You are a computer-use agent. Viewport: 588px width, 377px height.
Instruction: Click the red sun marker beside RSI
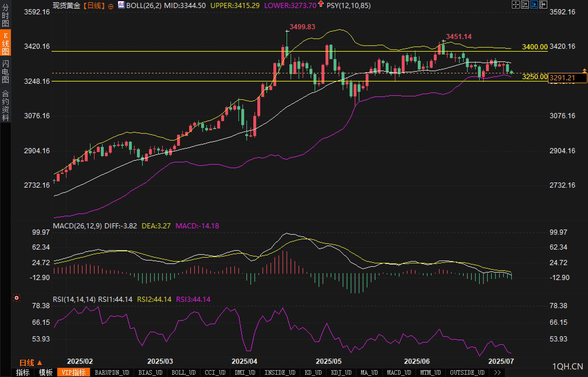[x=17, y=298]
